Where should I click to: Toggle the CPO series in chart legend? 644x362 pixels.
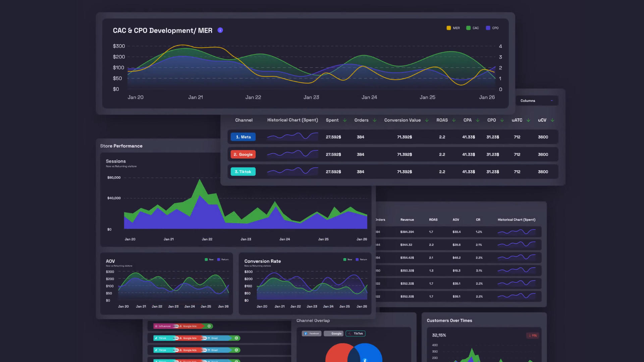point(492,28)
